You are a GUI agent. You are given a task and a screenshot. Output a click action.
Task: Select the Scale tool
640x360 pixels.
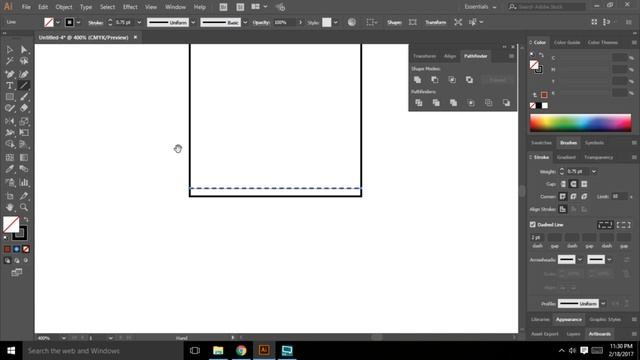[24, 121]
